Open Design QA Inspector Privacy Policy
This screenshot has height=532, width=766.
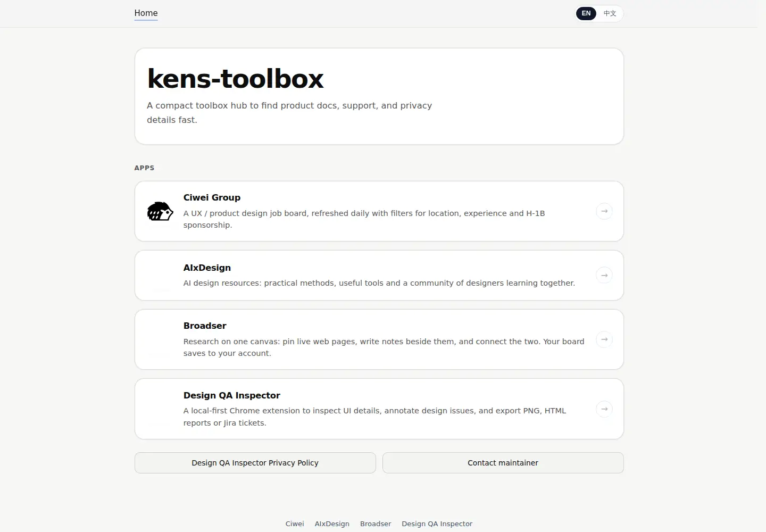coord(255,463)
